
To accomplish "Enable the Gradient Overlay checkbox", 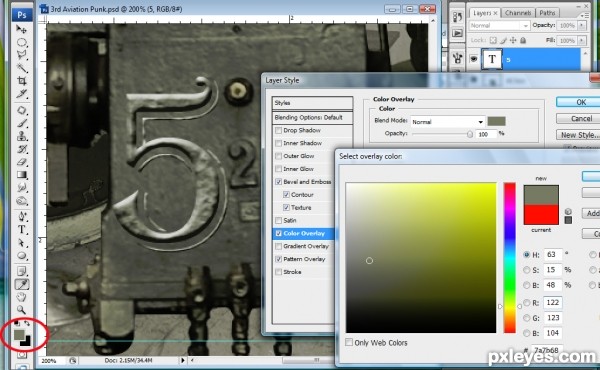I will pos(279,246).
